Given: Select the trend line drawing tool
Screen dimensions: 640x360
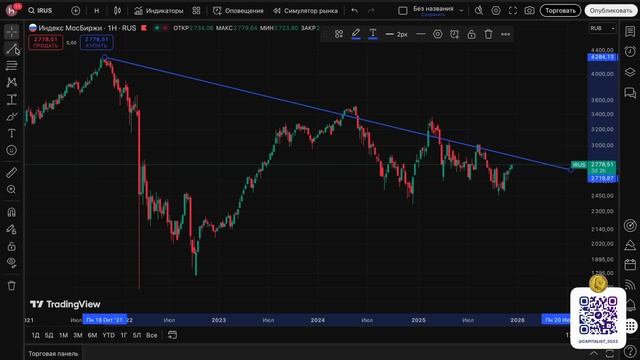Looking at the screenshot, I should pyautogui.click(x=11, y=49).
